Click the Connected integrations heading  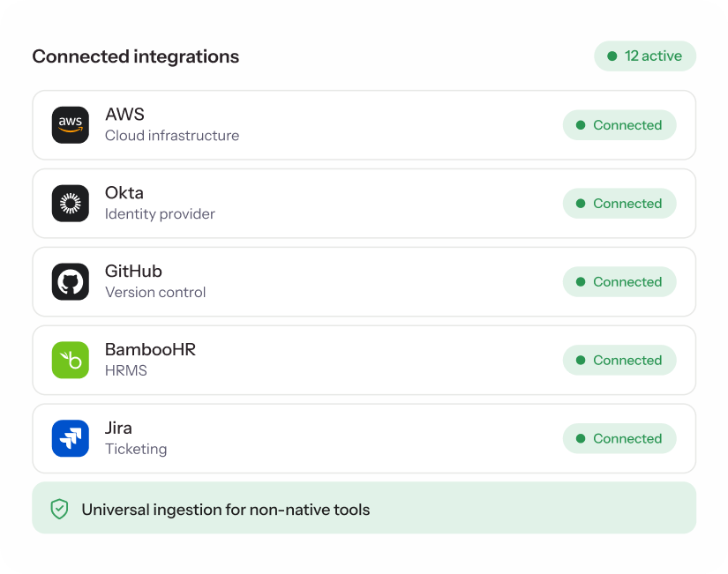(x=136, y=56)
